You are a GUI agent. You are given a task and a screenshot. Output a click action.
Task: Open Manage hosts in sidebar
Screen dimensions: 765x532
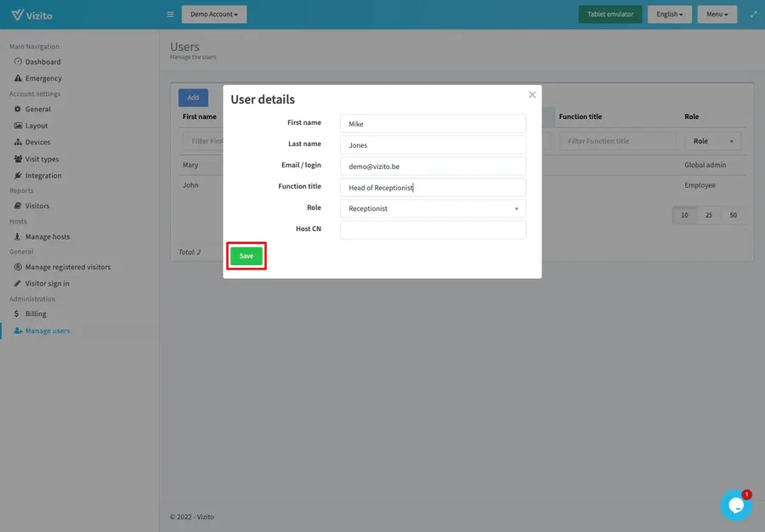tap(48, 237)
